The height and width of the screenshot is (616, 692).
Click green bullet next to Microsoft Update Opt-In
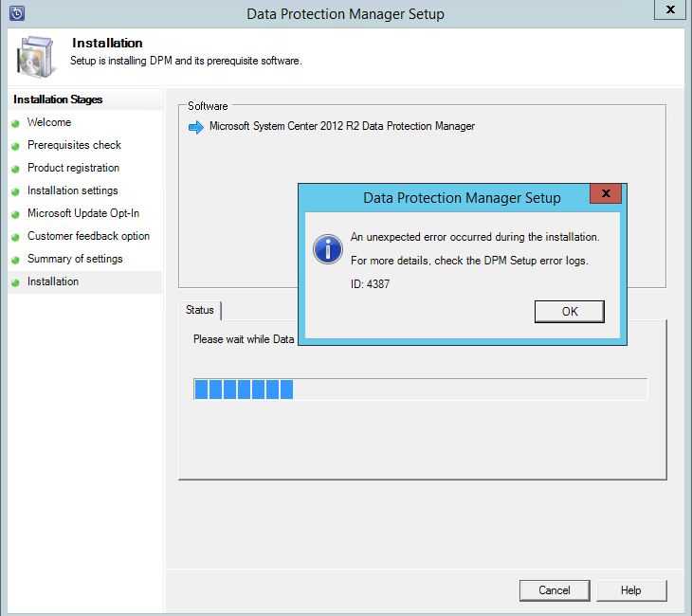[15, 214]
